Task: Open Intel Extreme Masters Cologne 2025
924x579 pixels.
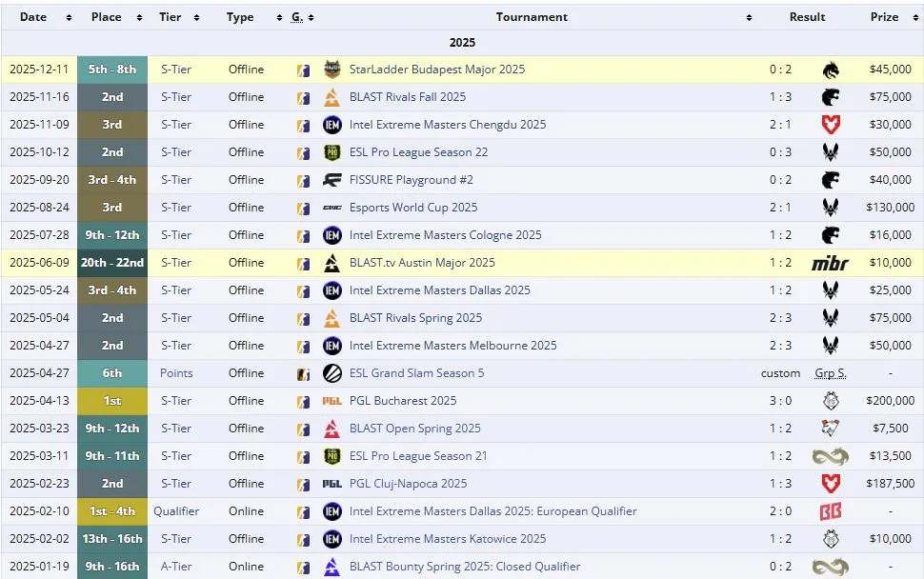Action: (x=445, y=235)
